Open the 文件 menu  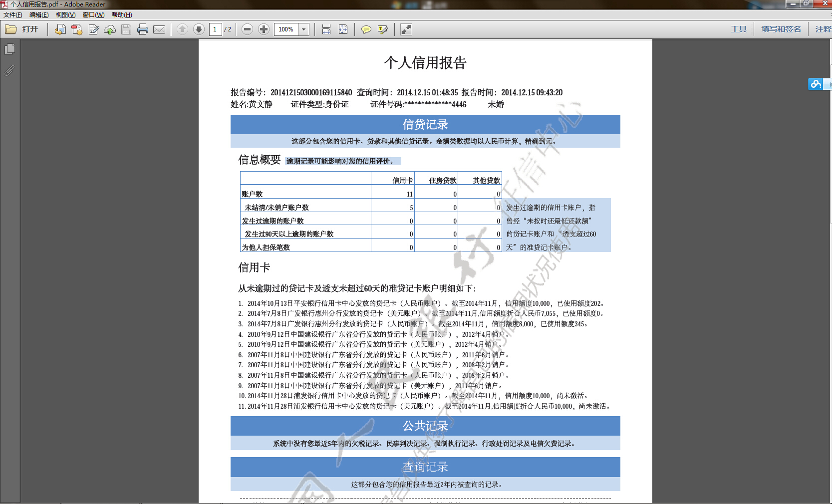pyautogui.click(x=12, y=15)
